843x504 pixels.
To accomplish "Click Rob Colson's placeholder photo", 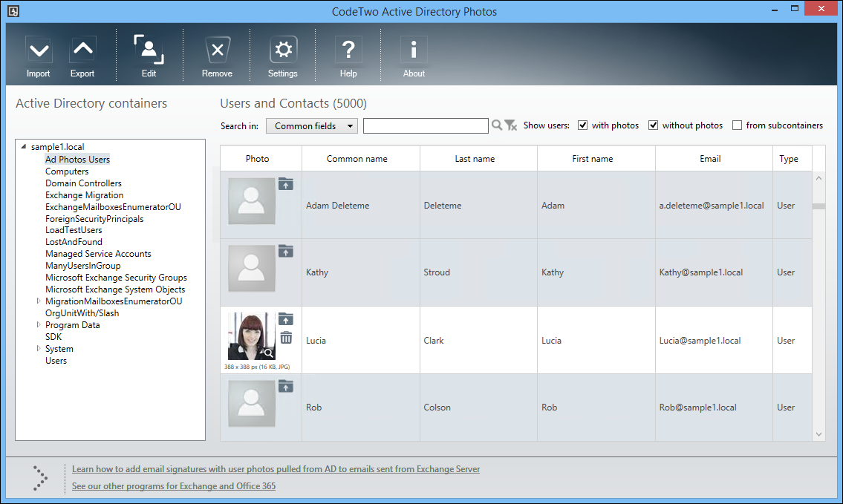I will coord(252,404).
